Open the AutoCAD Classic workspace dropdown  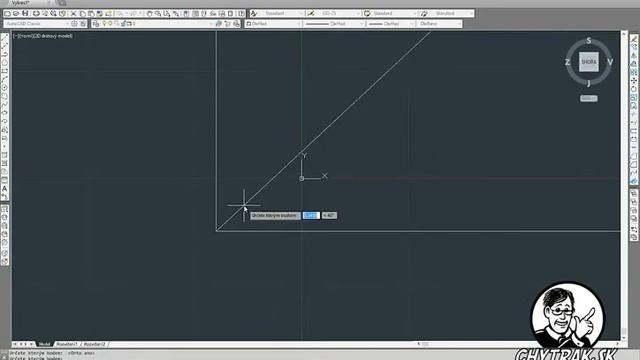(36, 24)
